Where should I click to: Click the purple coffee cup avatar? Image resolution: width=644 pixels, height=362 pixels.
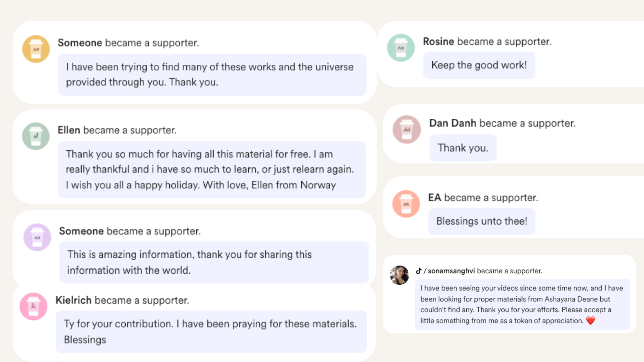coord(37,237)
